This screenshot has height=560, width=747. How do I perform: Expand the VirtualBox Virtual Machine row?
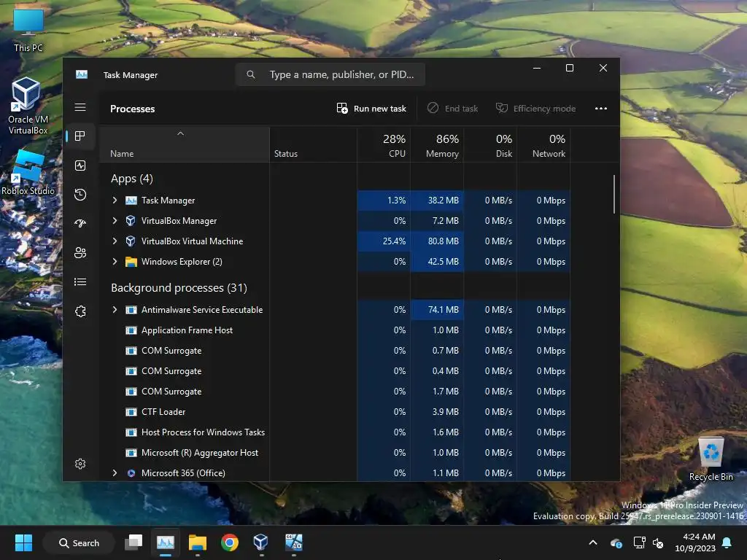tap(115, 241)
